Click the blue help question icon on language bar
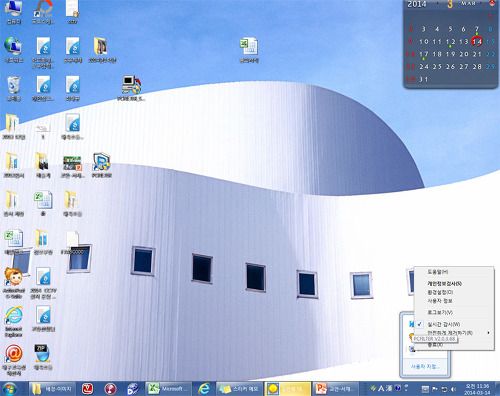Image resolution: width=500 pixels, height=396 pixels. coord(398,388)
